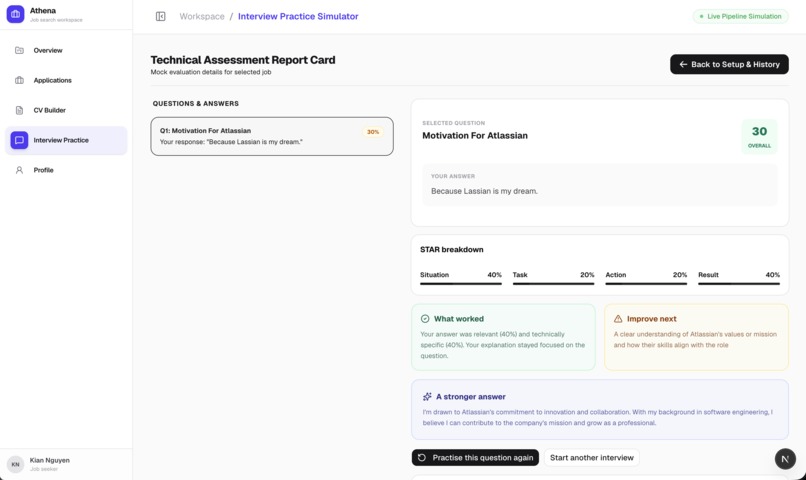Select Interview Practice in the sidebar
The height and width of the screenshot is (480, 806).
66,140
